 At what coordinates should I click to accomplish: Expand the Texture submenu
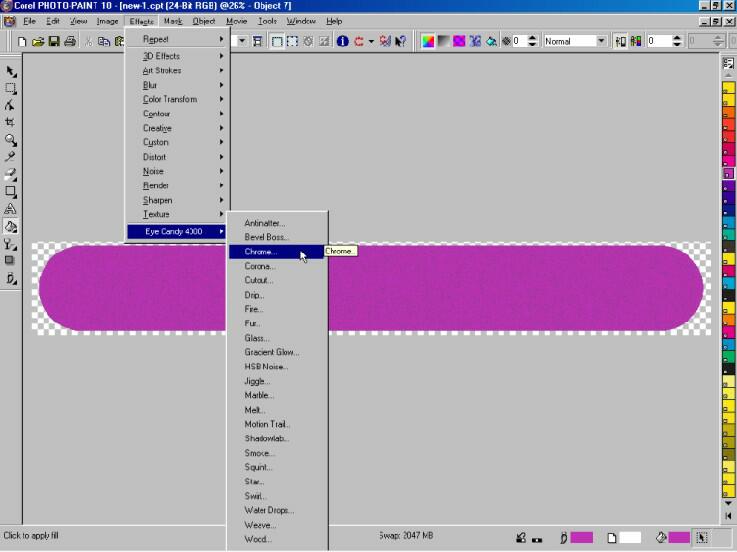pos(177,214)
